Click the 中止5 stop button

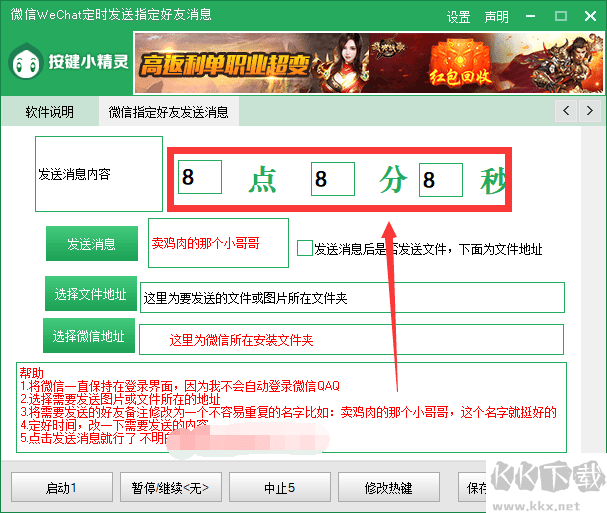[280, 487]
